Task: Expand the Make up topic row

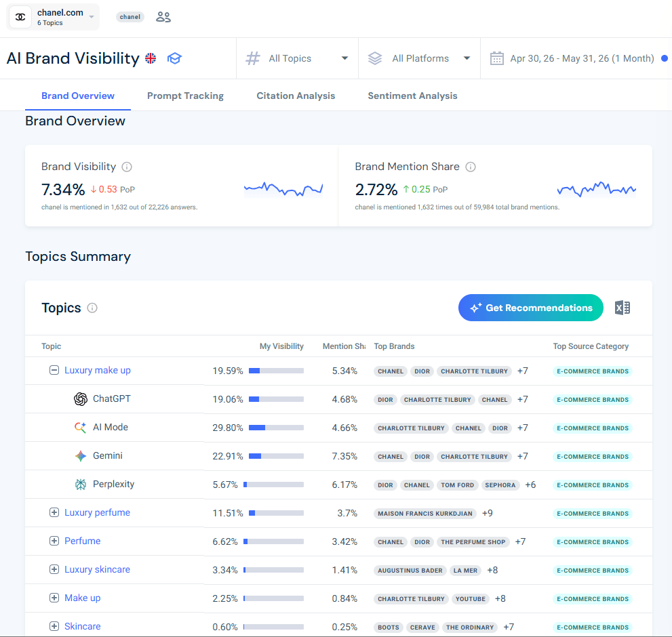Action: click(54, 598)
